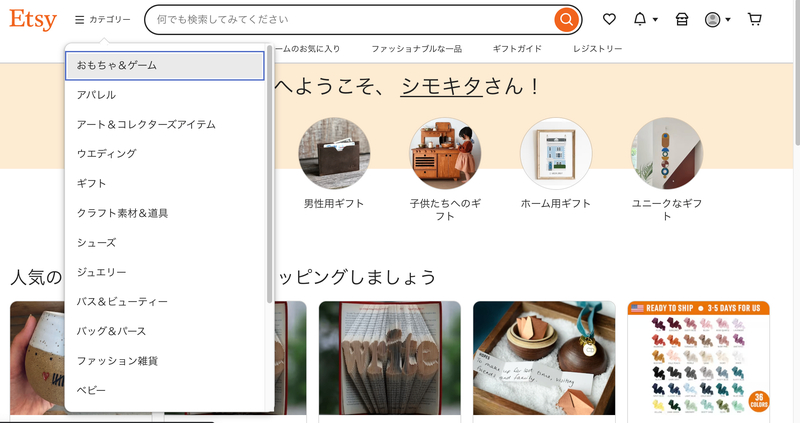Open the wooden ornament box listing
The image size is (800, 423).
point(544,358)
